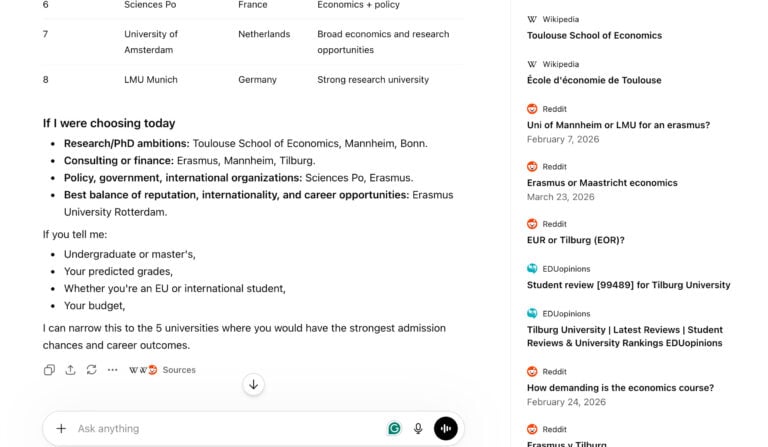The width and height of the screenshot is (768, 447).
Task: Click the Reddit icon above 'Erasmus or Maastricht economics'
Action: (532, 166)
